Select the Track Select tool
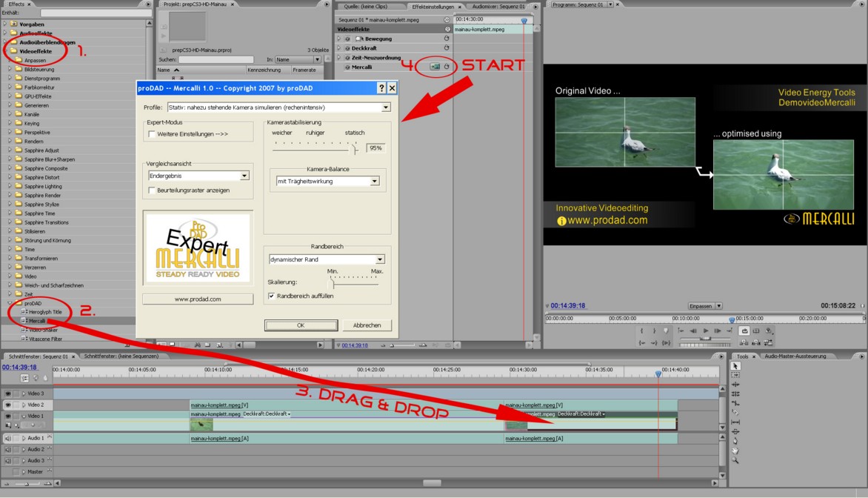The image size is (868, 498). [735, 375]
